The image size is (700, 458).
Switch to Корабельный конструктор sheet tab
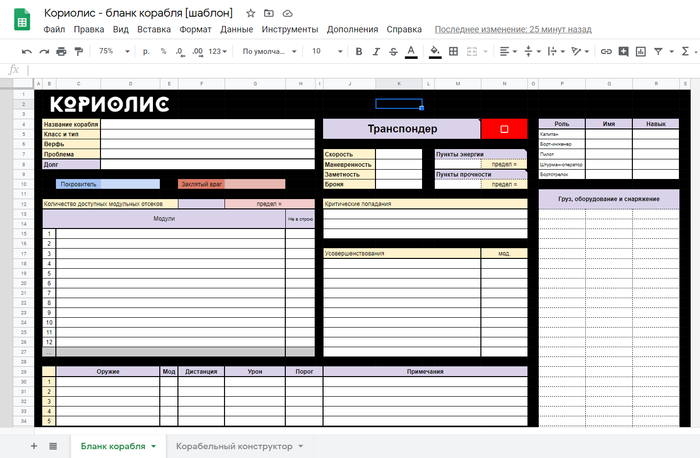pyautogui.click(x=234, y=446)
